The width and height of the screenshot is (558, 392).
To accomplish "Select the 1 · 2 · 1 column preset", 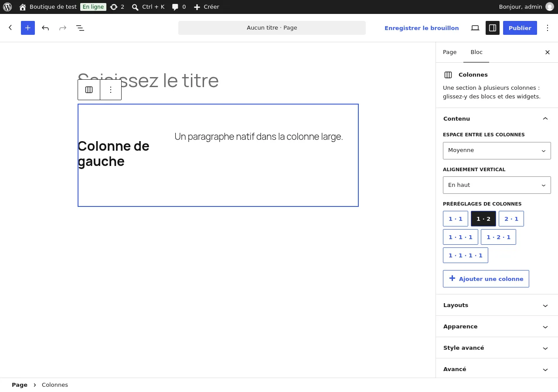I will (x=498, y=237).
